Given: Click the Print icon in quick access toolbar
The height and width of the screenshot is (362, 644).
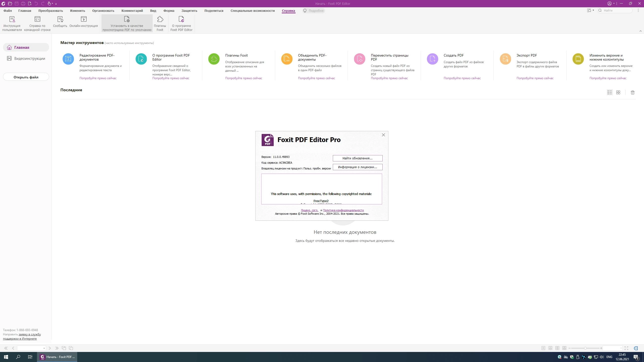Looking at the screenshot, I should (x=23, y=4).
